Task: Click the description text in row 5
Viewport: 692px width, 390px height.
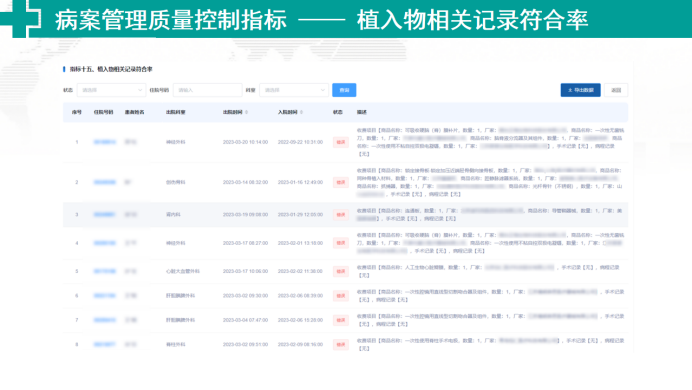Action: point(489,271)
